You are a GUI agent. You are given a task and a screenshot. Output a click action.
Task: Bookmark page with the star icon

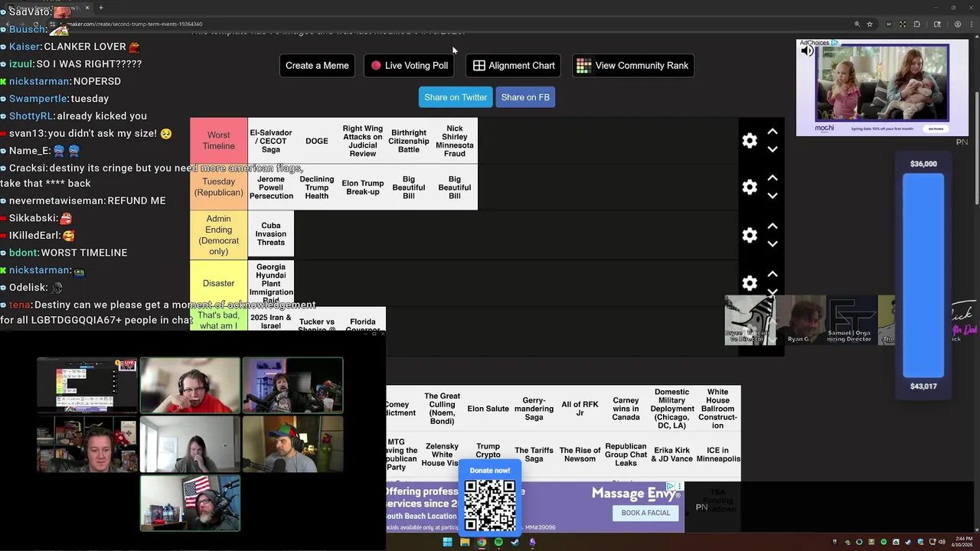tap(870, 24)
